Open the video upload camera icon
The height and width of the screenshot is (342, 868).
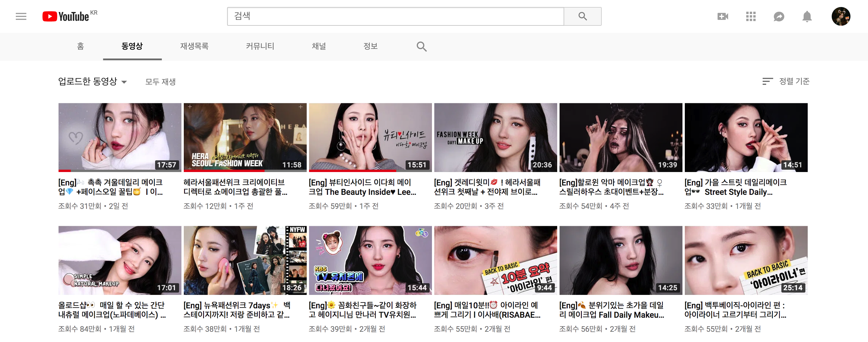point(723,16)
